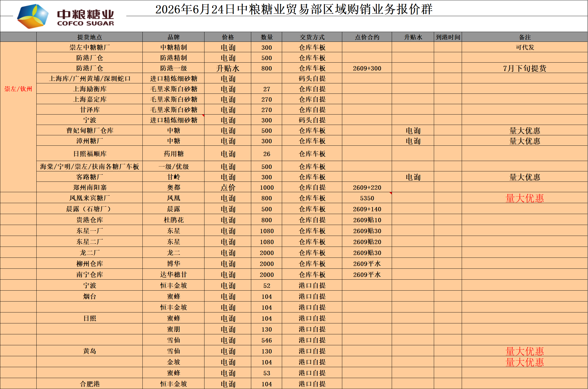588x389 pixels.
Task: Click the '2609贴20' contract cell
Action: coord(367,242)
